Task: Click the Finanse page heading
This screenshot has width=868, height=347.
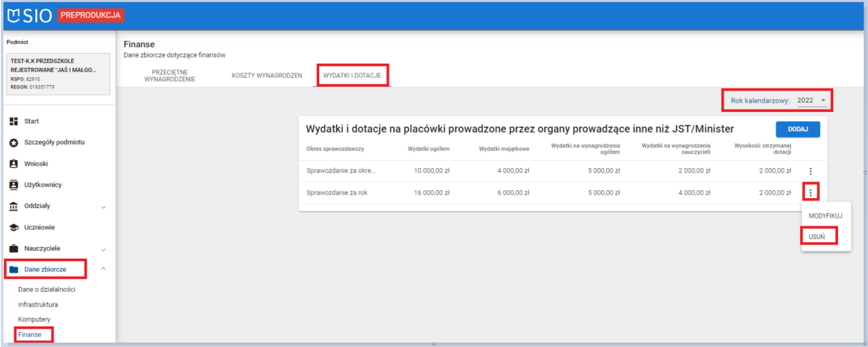Action: coord(139,44)
